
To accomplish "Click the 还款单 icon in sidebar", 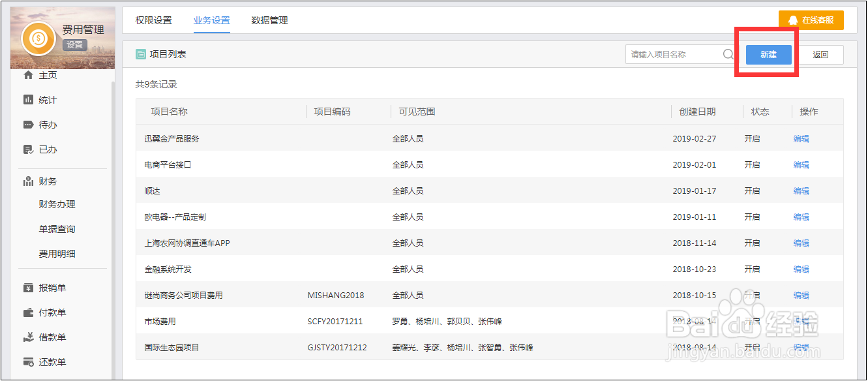I will [x=28, y=362].
